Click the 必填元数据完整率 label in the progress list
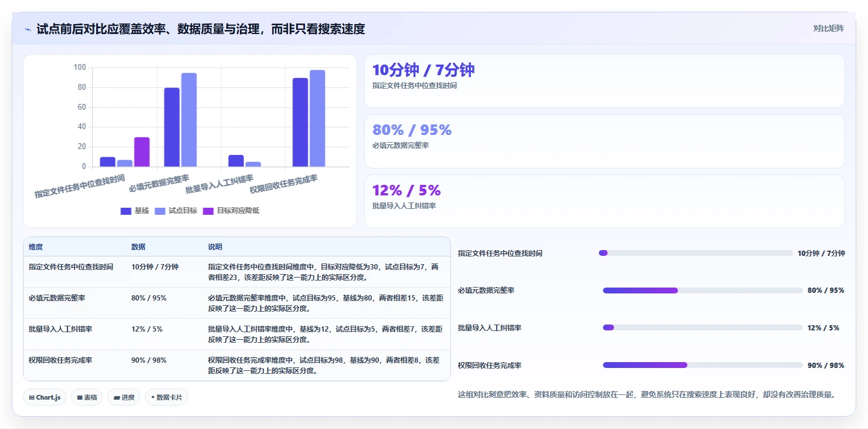 click(486, 290)
